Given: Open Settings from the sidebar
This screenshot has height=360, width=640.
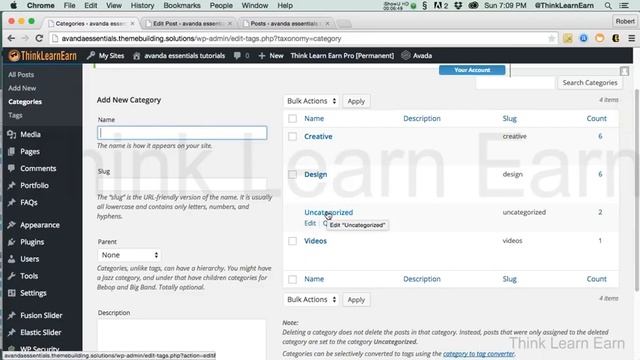Looking at the screenshot, I should pyautogui.click(x=33, y=293).
